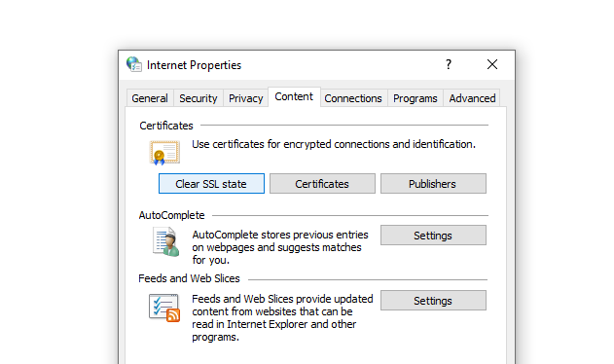Image resolution: width=614 pixels, height=364 pixels.
Task: Switch to the Security tab
Action: click(x=199, y=98)
